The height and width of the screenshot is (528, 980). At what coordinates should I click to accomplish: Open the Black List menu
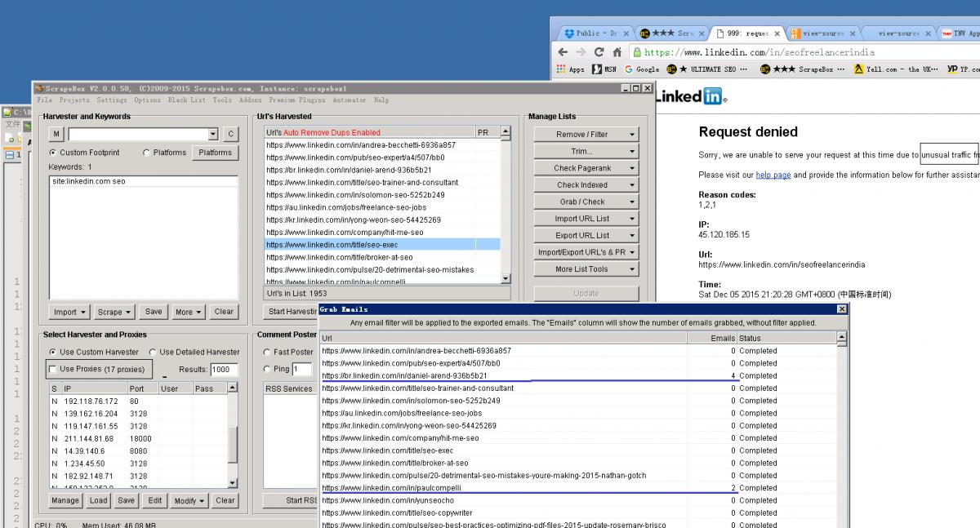tap(186, 100)
